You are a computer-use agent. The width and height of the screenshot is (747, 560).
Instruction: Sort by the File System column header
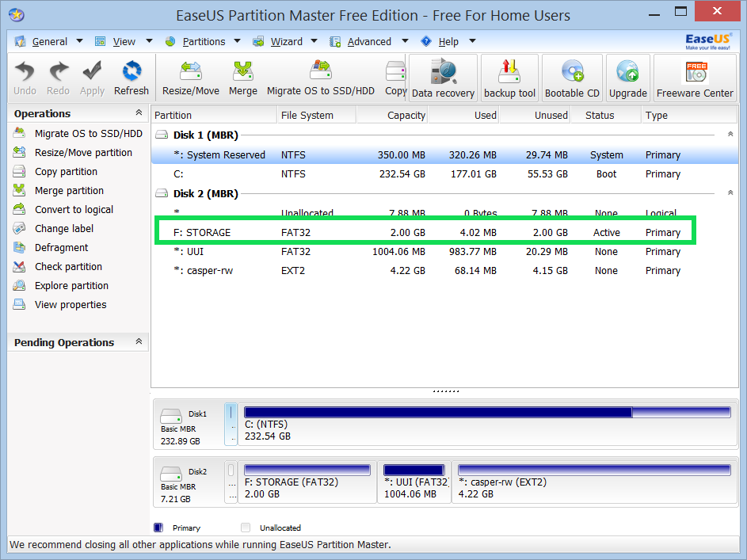tap(317, 115)
